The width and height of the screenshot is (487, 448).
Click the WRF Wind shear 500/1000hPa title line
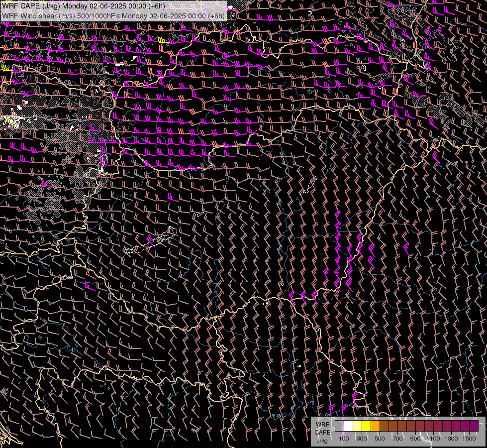click(x=113, y=16)
